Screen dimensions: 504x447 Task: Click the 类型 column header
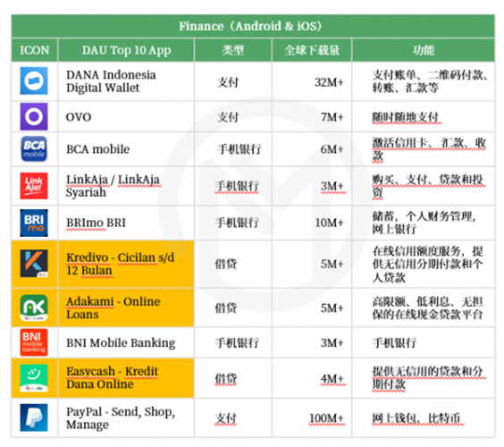233,50
